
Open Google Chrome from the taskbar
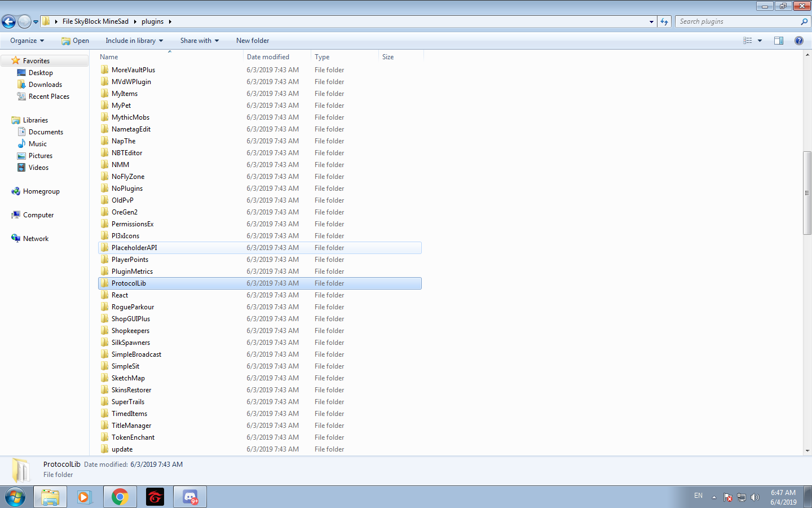pyautogui.click(x=120, y=497)
